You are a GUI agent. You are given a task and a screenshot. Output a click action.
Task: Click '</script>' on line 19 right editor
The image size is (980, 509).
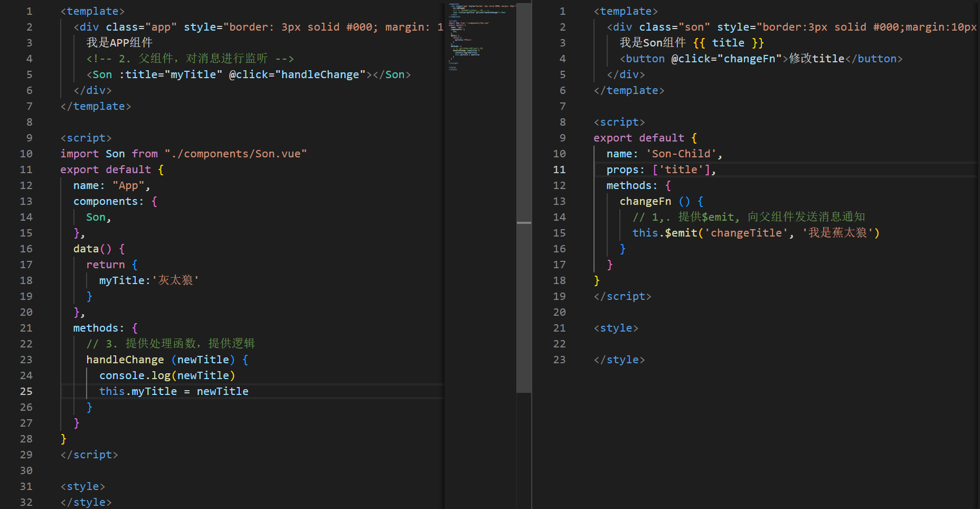click(623, 296)
